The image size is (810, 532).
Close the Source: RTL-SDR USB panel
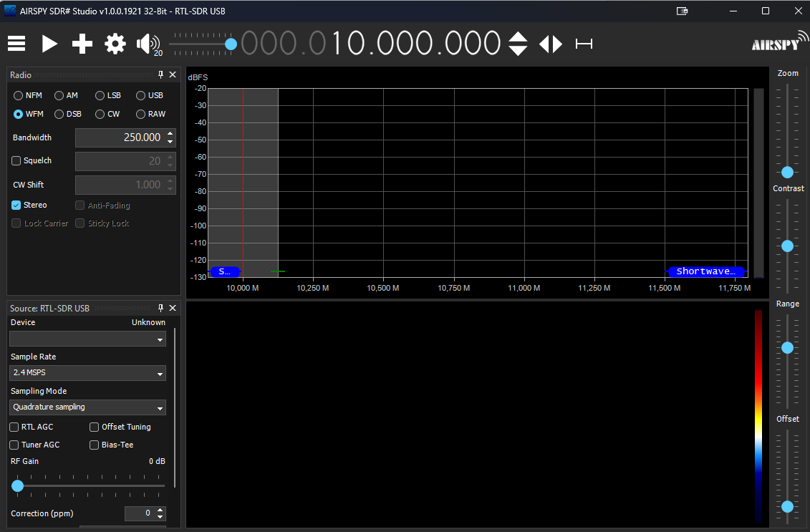coord(172,308)
